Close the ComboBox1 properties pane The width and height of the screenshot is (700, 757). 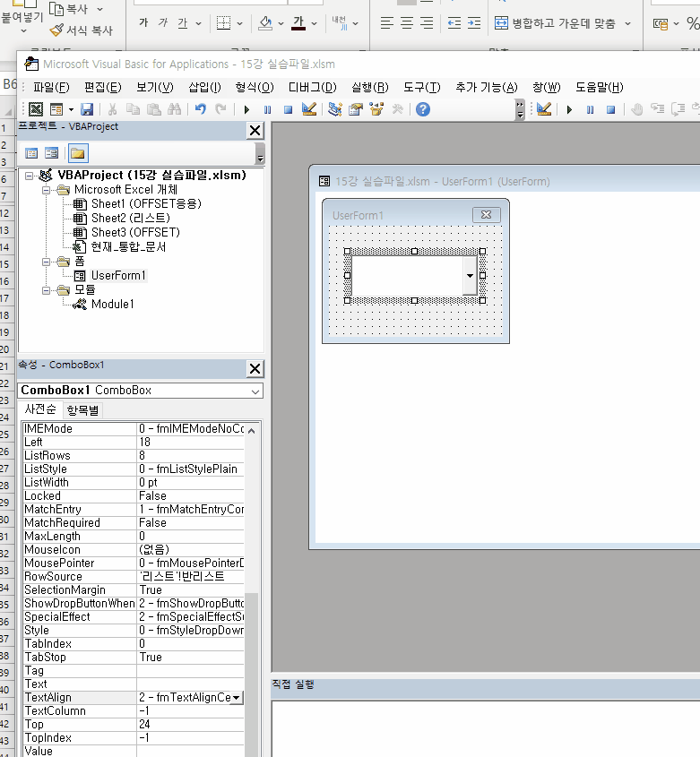[x=255, y=369]
